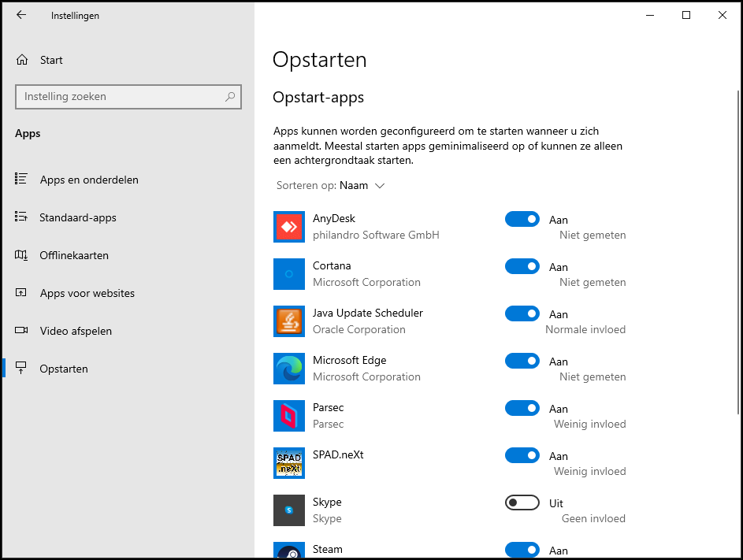Click the back arrow icon
Viewport: 743px width, 560px height.
click(x=21, y=15)
